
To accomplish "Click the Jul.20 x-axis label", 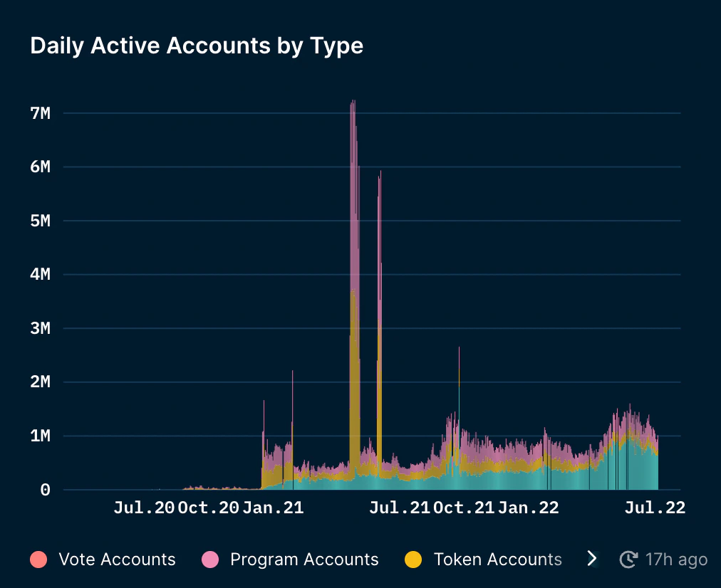I will 144,508.
